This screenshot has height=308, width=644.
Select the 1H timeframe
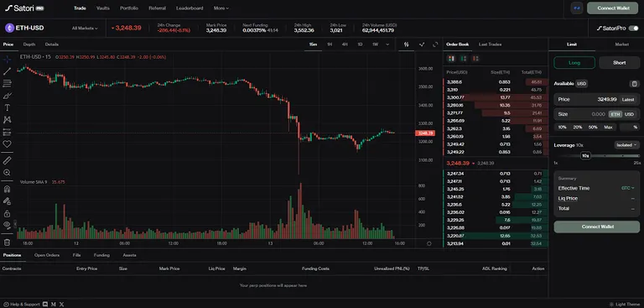click(x=330, y=44)
